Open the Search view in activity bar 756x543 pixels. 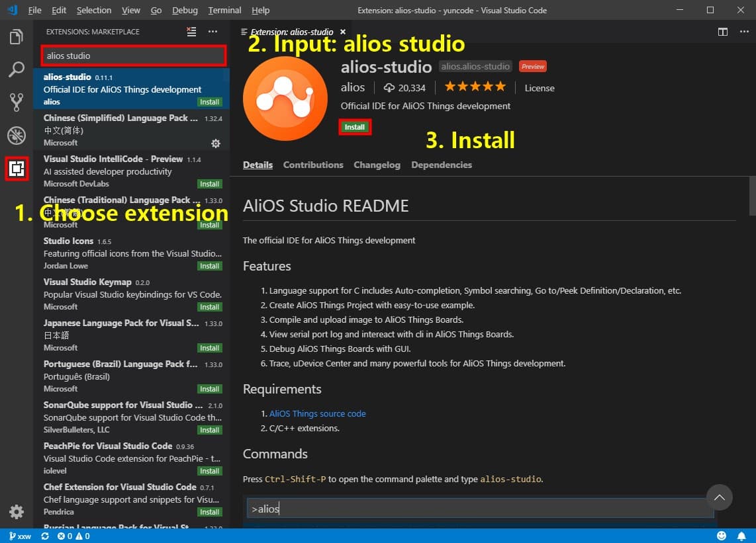tap(17, 69)
